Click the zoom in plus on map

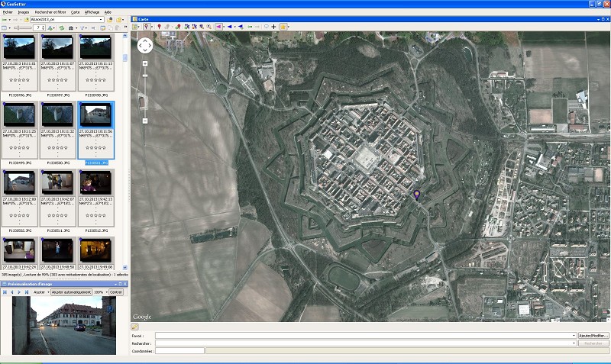point(144,64)
